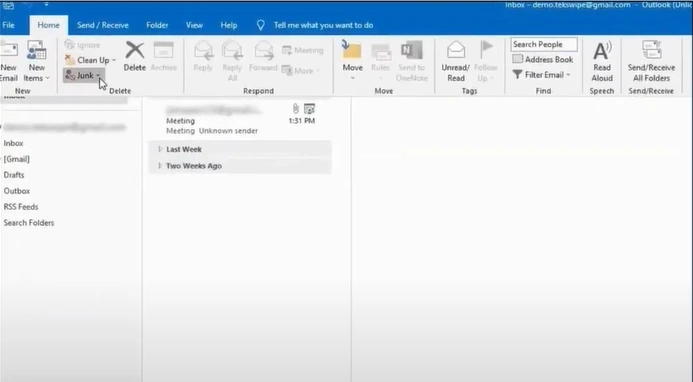This screenshot has width=693, height=382.
Task: Click the lightbulb Tell me icon
Action: (261, 25)
